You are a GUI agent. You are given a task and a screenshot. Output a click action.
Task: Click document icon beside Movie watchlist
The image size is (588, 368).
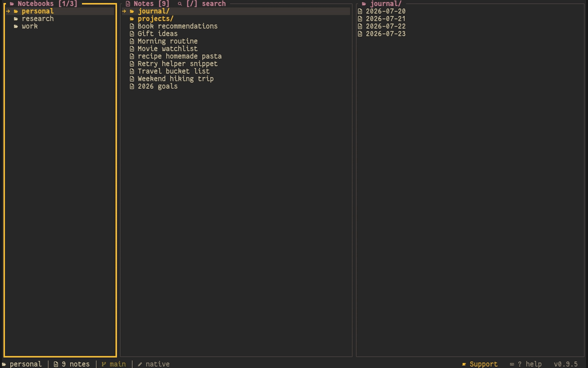(132, 49)
